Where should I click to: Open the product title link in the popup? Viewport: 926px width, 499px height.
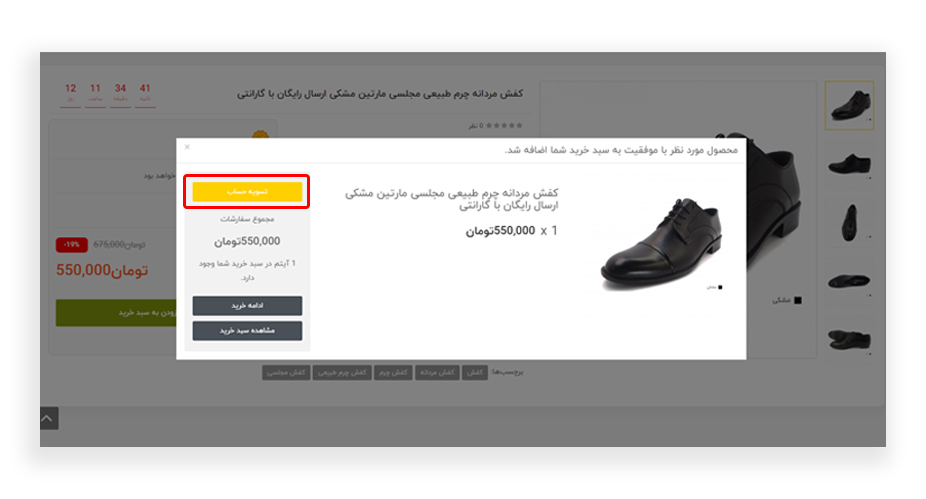tap(451, 199)
